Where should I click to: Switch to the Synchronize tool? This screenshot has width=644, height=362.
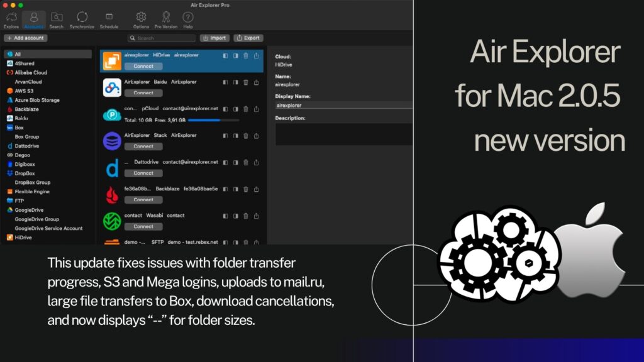click(x=82, y=19)
